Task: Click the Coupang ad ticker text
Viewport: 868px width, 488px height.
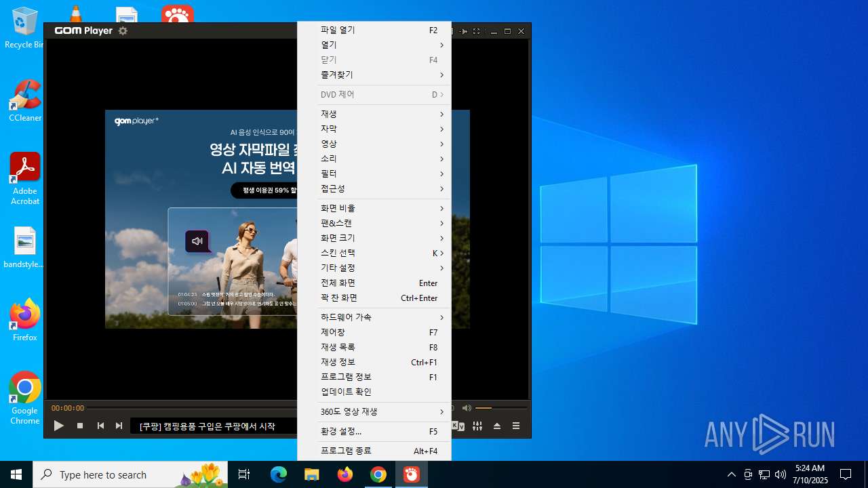Action: coord(208,426)
